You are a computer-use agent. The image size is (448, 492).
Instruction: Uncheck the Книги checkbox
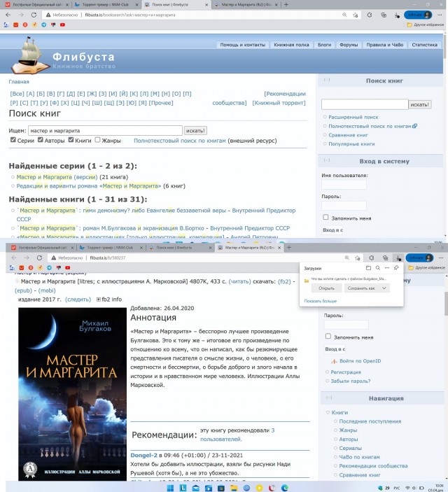click(71, 140)
